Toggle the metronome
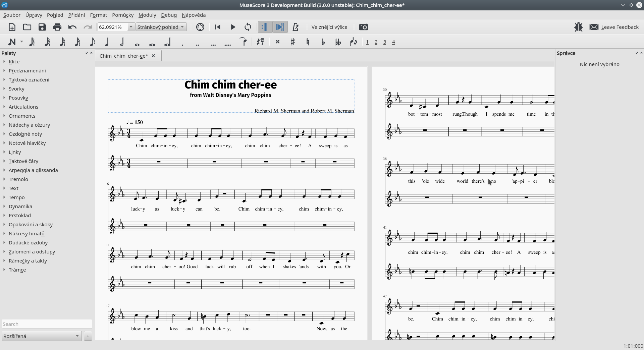This screenshot has height=350, width=644. (x=296, y=27)
